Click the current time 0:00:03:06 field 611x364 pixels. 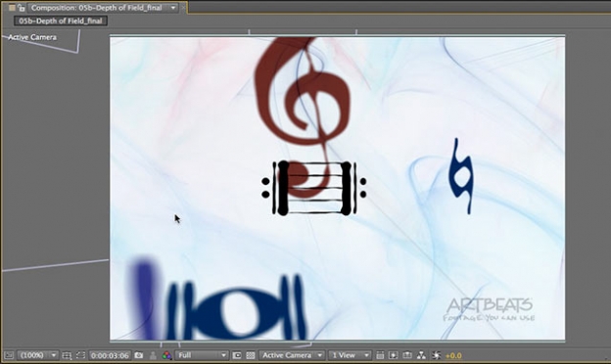tap(110, 355)
